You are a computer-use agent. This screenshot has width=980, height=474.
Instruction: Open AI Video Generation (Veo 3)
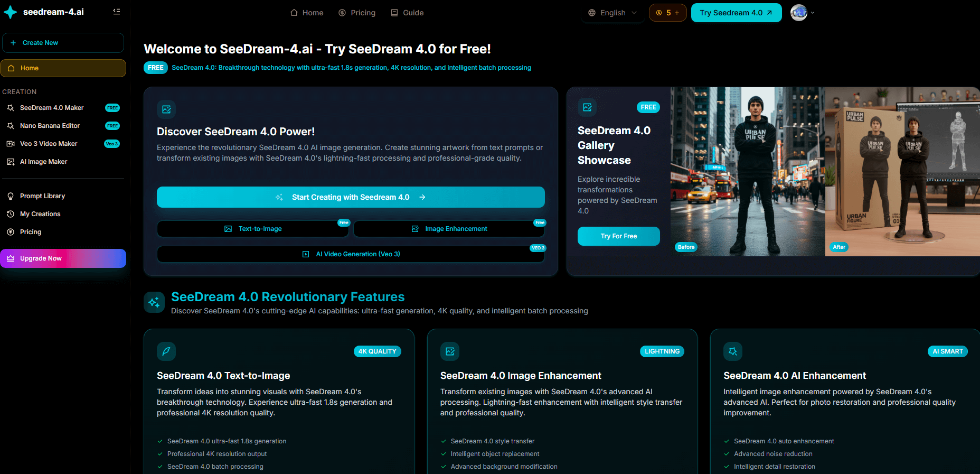351,254
